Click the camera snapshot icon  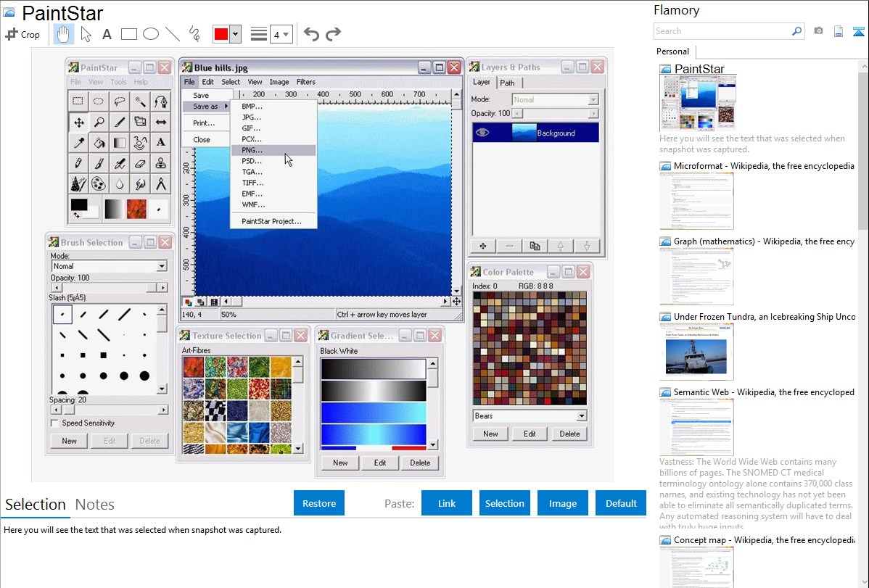tap(818, 31)
